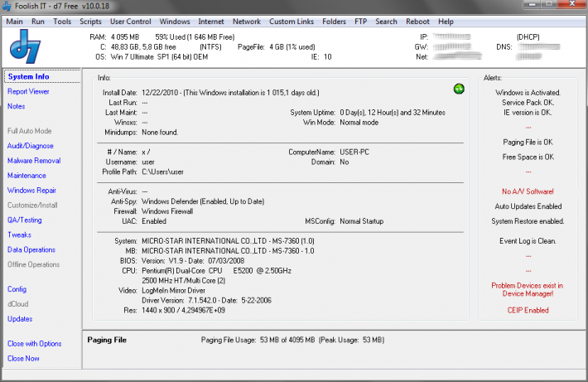Open the Network menu
Screen dimensions: 588x382
246,22
